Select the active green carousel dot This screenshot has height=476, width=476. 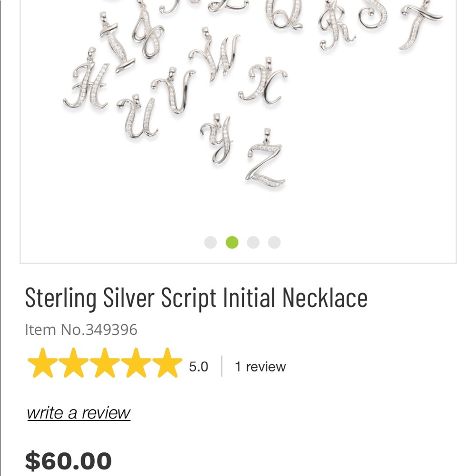[x=231, y=242]
